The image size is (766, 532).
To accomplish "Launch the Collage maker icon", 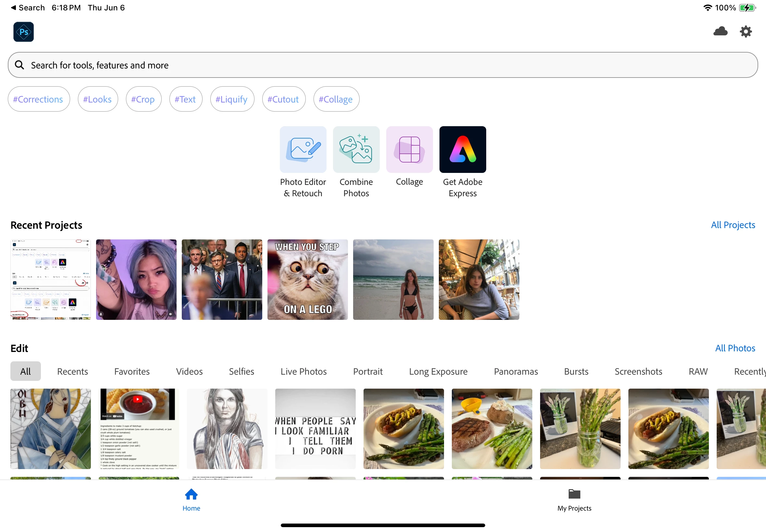I will point(409,149).
